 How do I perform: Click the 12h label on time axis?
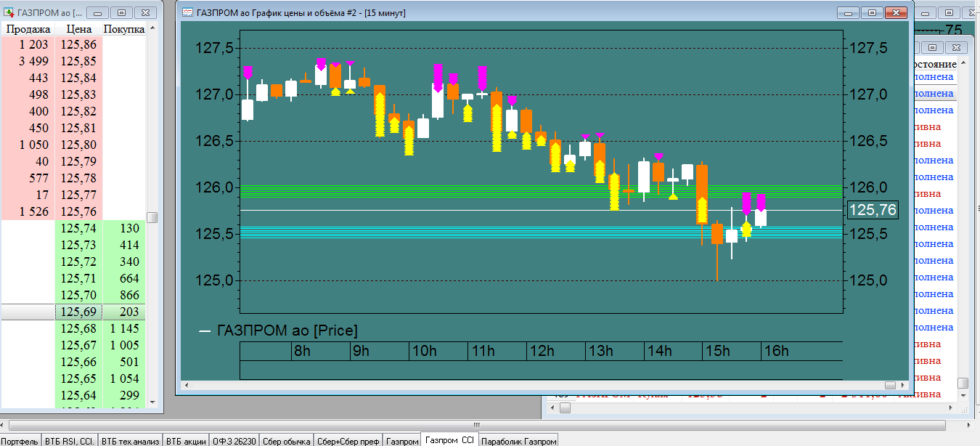[x=542, y=352]
